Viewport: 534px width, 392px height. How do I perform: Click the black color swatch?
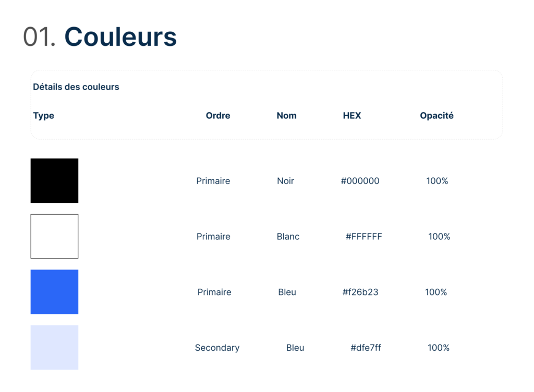point(54,180)
